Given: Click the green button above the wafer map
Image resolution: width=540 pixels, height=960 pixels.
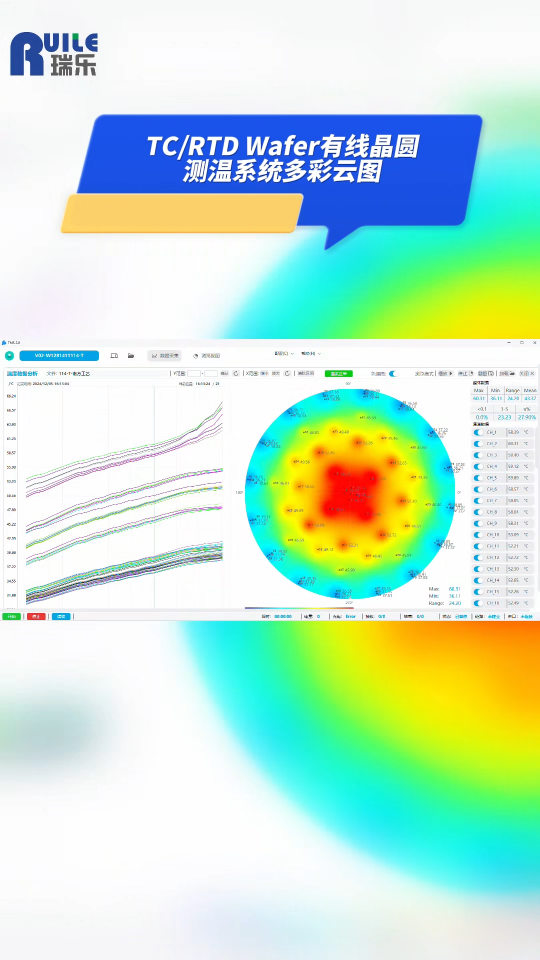Looking at the screenshot, I should click(339, 373).
